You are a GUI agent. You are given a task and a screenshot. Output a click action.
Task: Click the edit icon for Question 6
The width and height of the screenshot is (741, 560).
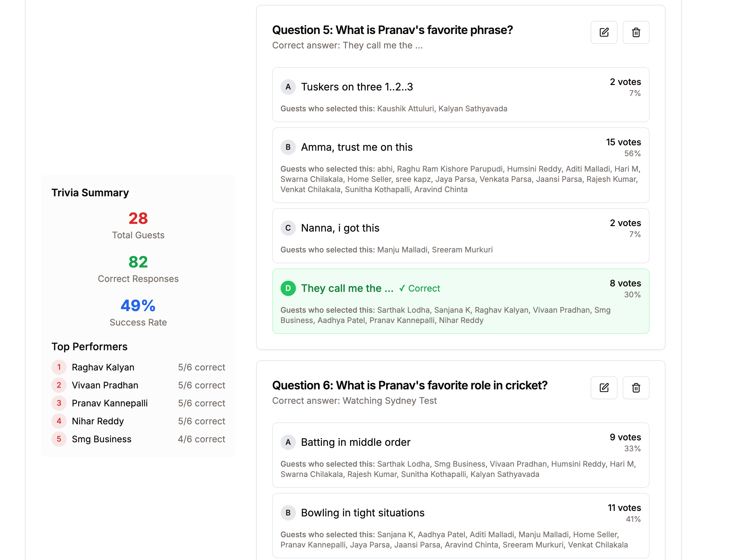pos(604,388)
